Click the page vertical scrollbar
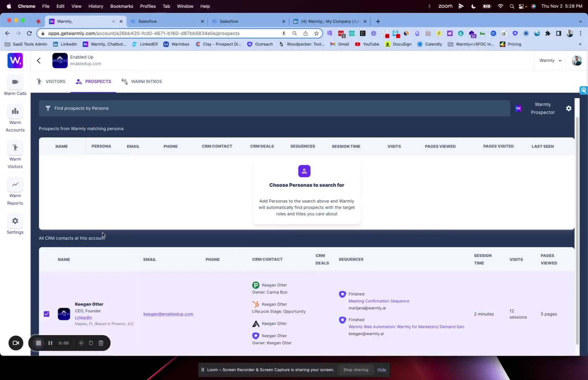This screenshot has width=588, height=380. click(x=577, y=230)
